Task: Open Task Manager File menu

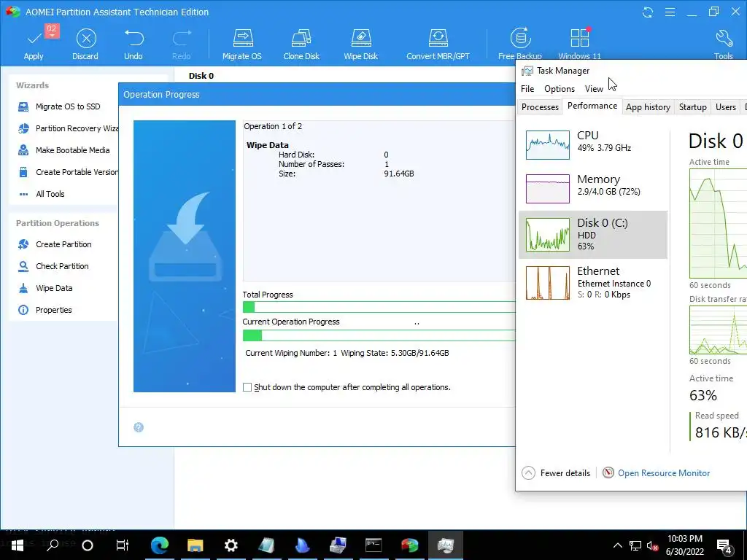Action: tap(527, 88)
